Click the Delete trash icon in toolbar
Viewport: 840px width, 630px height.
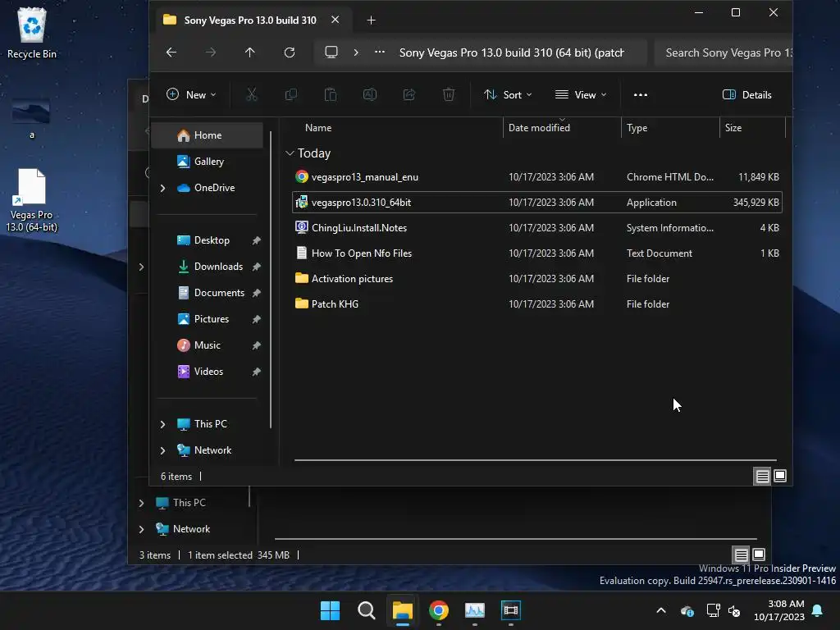pyautogui.click(x=449, y=95)
